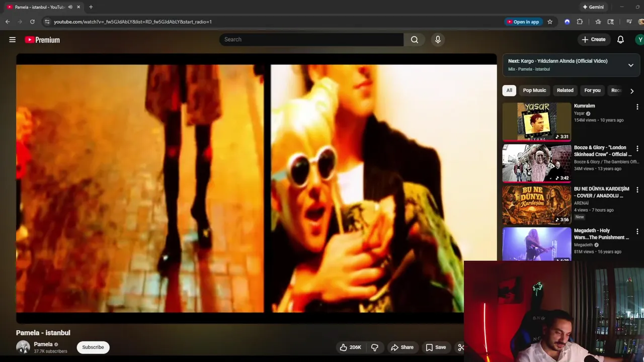Open the Pamela channel name link

pos(43,344)
